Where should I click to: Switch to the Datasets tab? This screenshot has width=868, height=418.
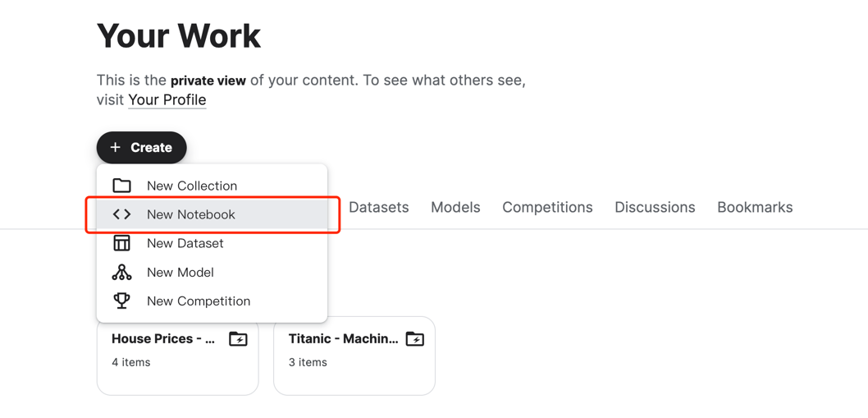[x=379, y=207]
